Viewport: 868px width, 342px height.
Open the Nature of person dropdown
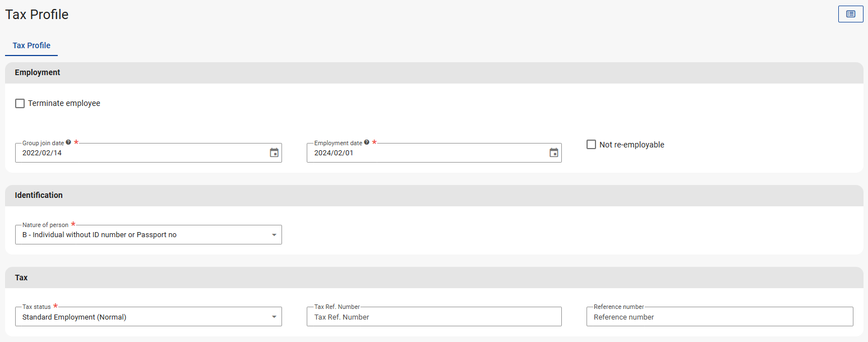[149, 235]
